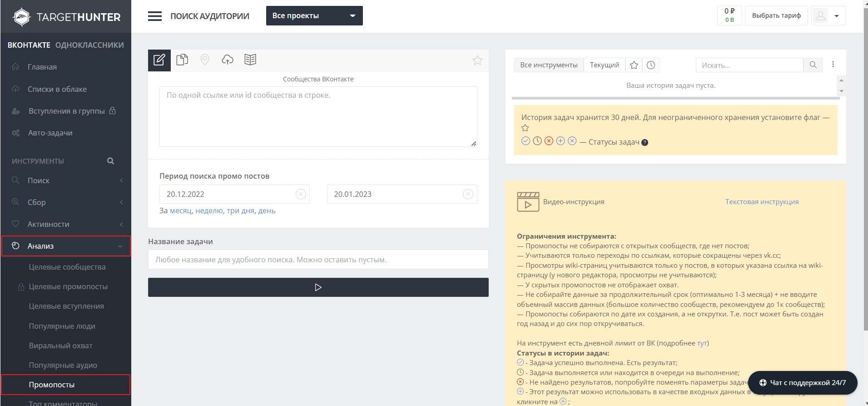Click the end date field 20.01.2023
Image resolution: width=868 pixels, height=406 pixels.
tap(402, 194)
